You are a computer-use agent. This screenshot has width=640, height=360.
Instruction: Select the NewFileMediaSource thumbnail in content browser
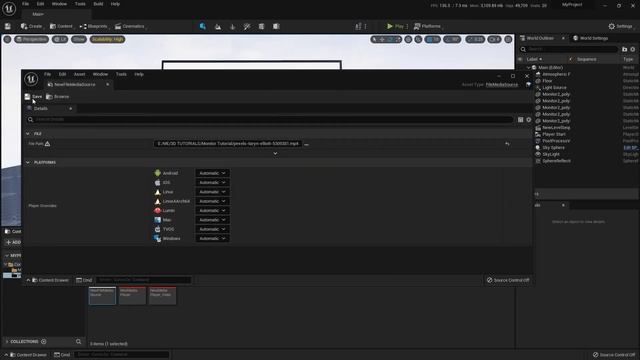click(x=102, y=296)
